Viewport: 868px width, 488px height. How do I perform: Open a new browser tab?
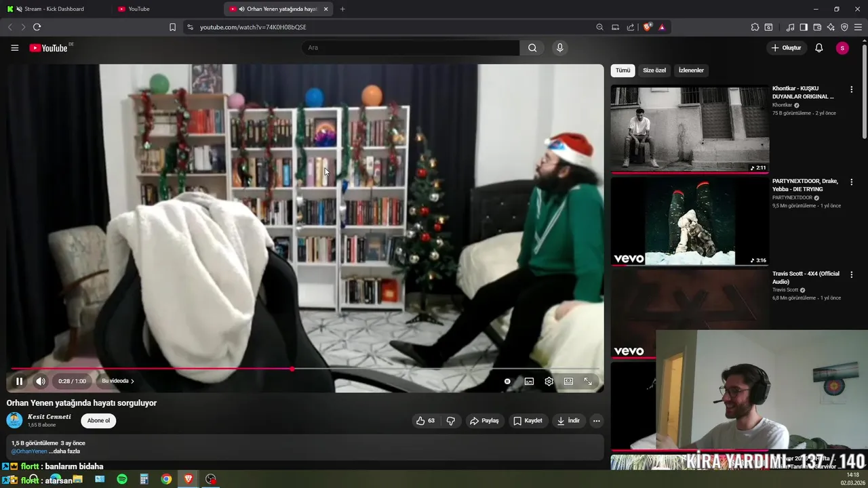pyautogui.click(x=342, y=9)
